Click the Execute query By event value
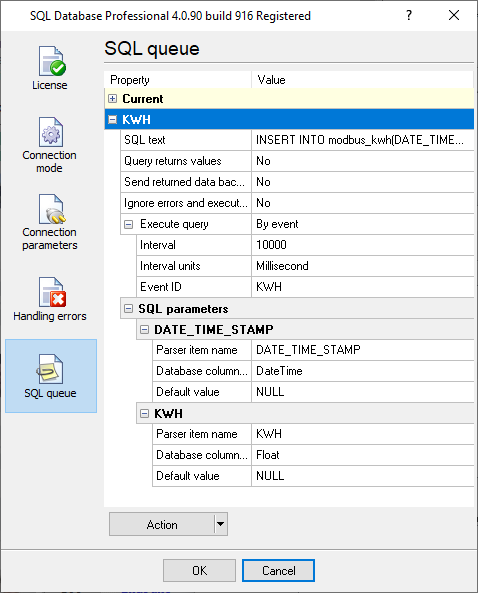Screen dimensions: 478x593 (x=362, y=224)
